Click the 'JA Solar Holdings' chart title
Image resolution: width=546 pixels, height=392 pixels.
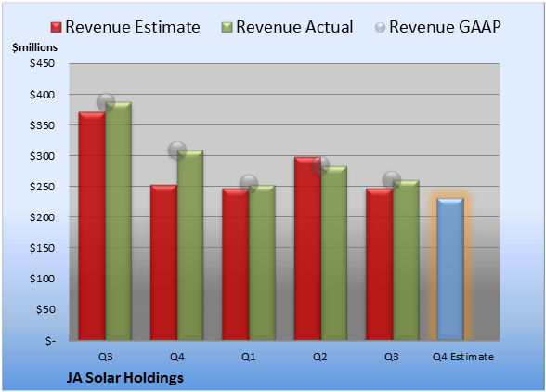(124, 378)
